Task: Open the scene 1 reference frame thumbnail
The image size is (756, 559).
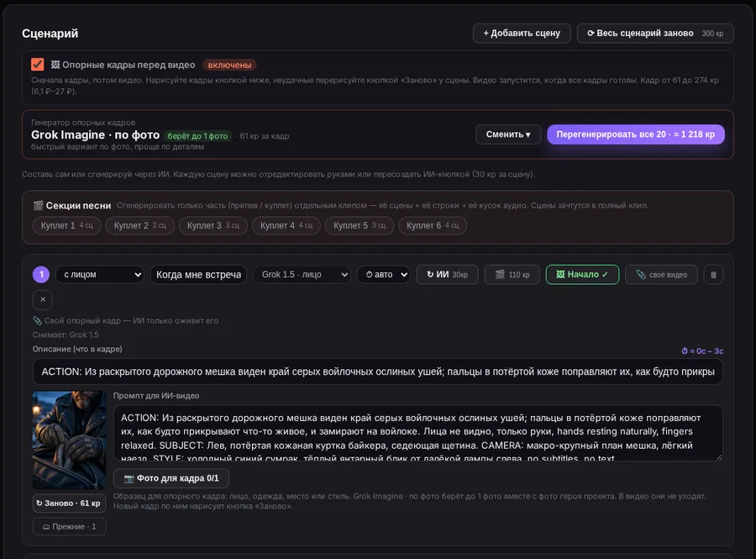Action: tap(69, 440)
